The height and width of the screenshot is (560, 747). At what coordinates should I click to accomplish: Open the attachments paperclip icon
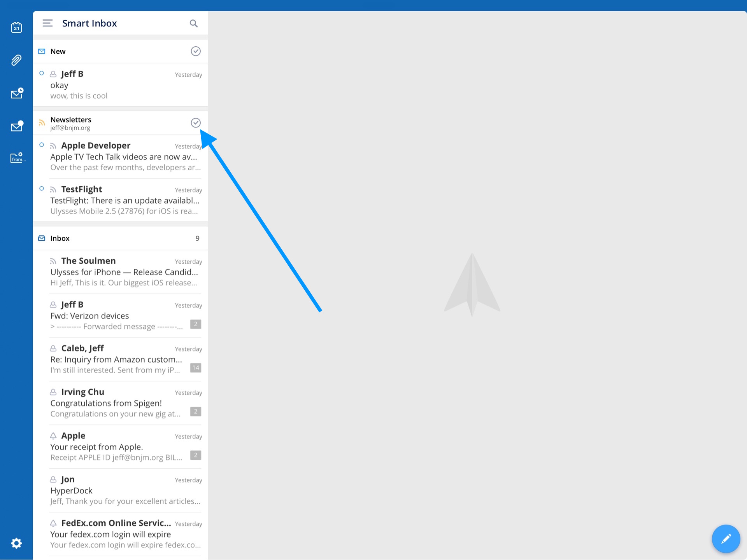[16, 60]
